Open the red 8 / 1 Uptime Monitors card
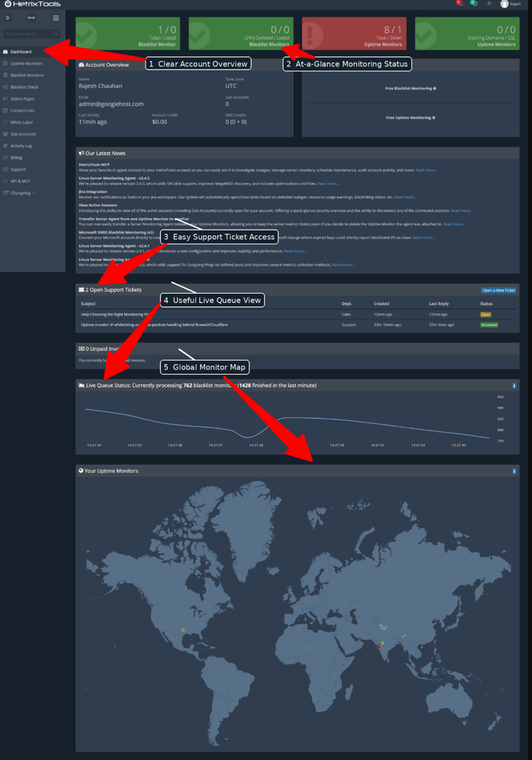 pos(354,33)
